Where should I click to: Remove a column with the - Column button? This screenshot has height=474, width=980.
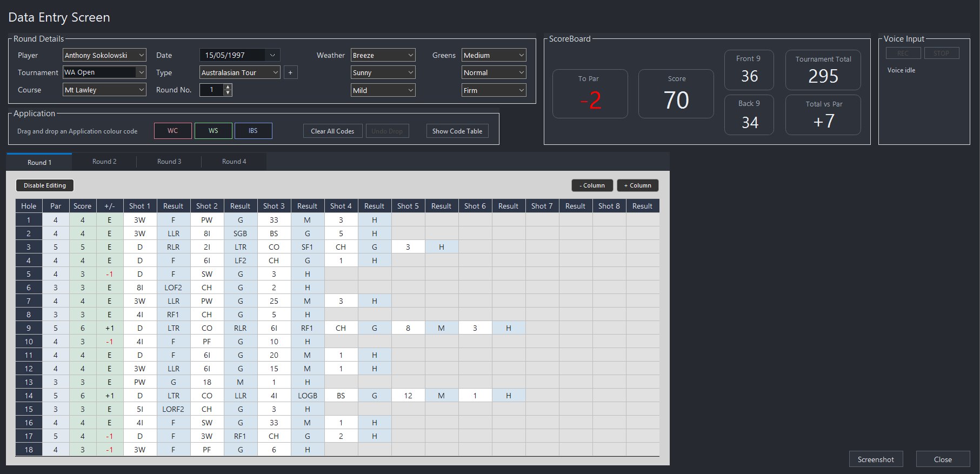(x=592, y=185)
